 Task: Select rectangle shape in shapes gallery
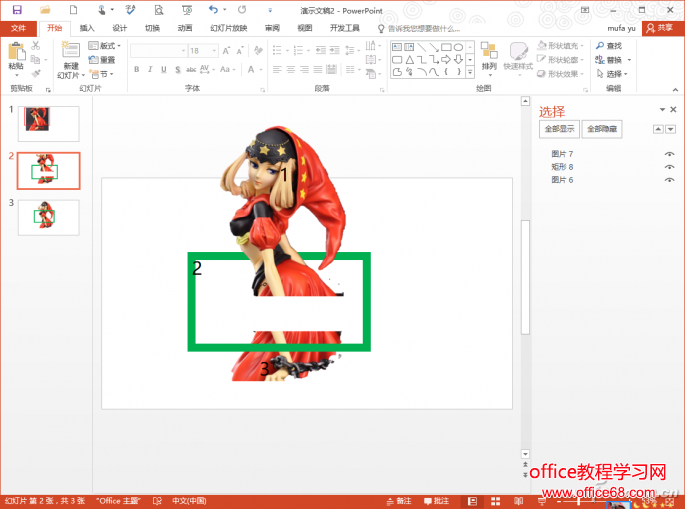pos(446,47)
